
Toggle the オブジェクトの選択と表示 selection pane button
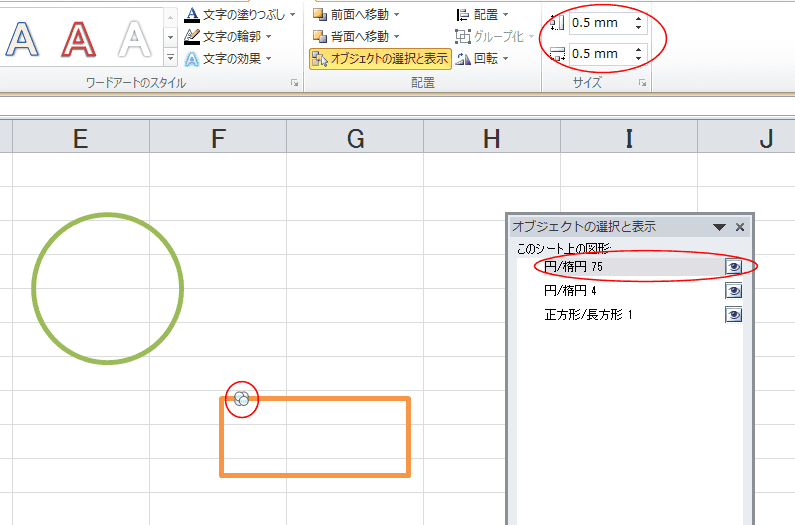pyautogui.click(x=380, y=59)
